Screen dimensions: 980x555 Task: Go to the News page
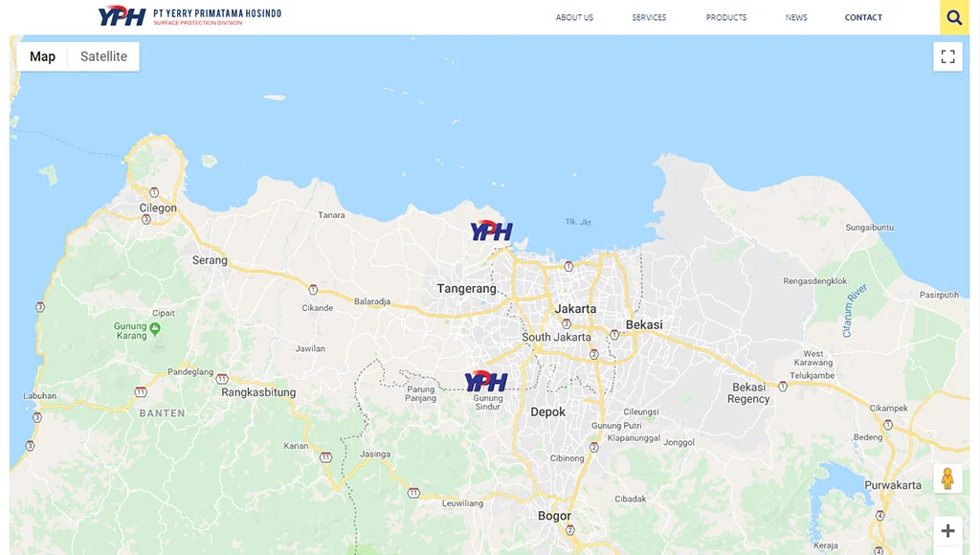pyautogui.click(x=796, y=17)
